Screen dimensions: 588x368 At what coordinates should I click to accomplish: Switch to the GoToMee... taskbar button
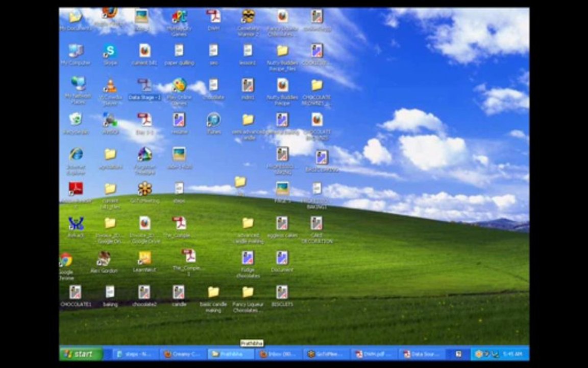326,354
